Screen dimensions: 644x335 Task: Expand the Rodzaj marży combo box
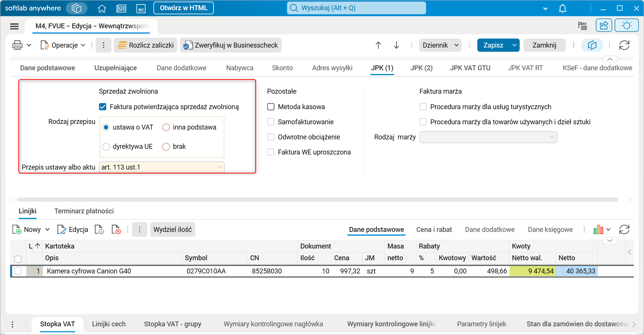click(x=552, y=137)
